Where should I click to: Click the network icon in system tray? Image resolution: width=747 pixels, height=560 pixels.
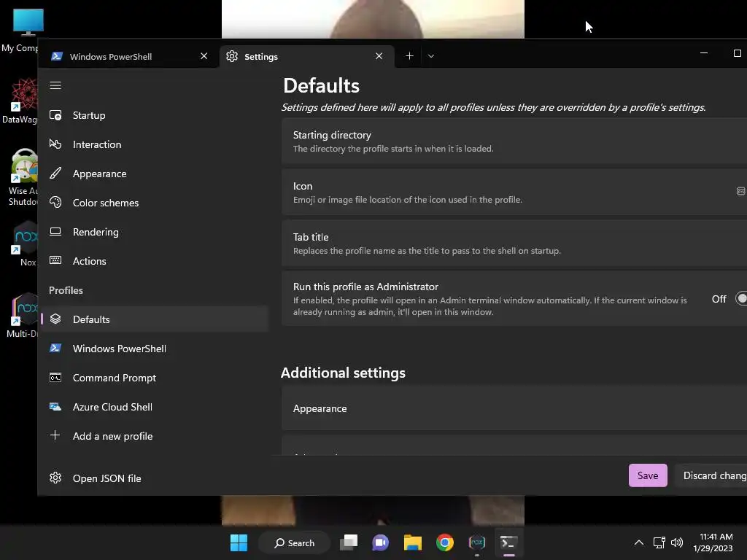coord(659,542)
